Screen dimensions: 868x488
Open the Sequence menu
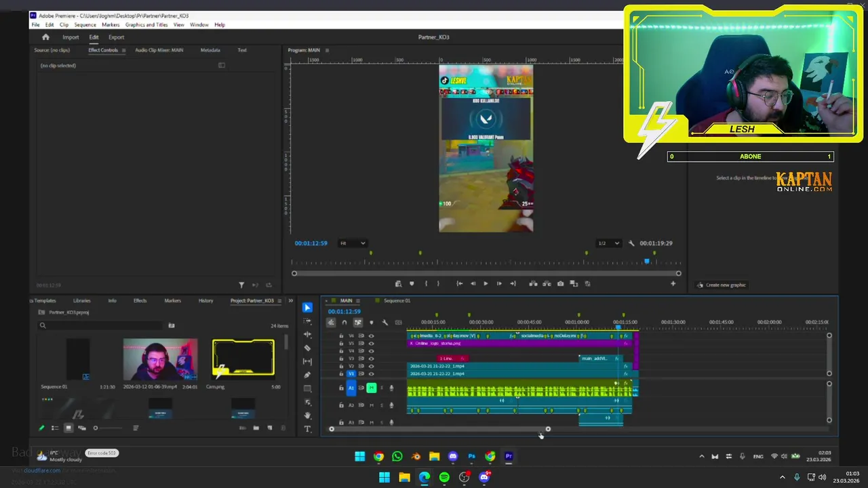click(85, 25)
